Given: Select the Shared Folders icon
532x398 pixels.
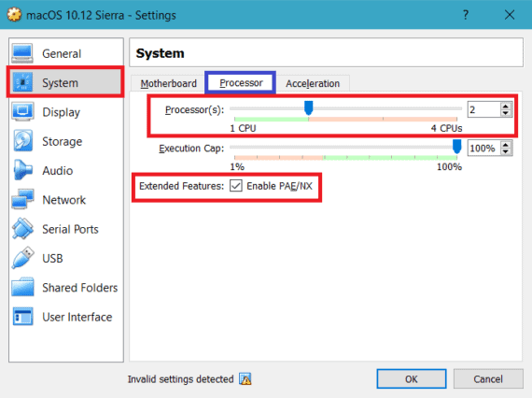Looking at the screenshot, I should tap(22, 288).
